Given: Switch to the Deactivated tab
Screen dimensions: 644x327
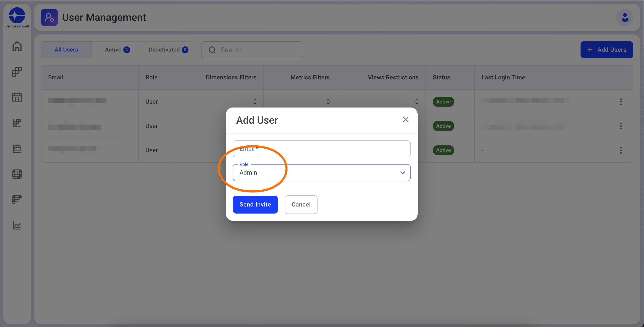Looking at the screenshot, I should (168, 50).
